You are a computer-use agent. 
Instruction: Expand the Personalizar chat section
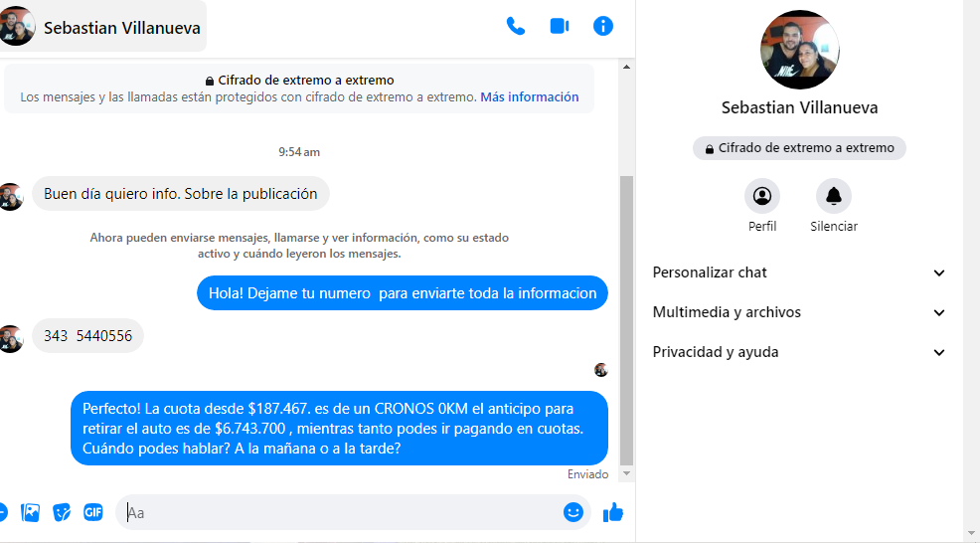[x=799, y=272]
